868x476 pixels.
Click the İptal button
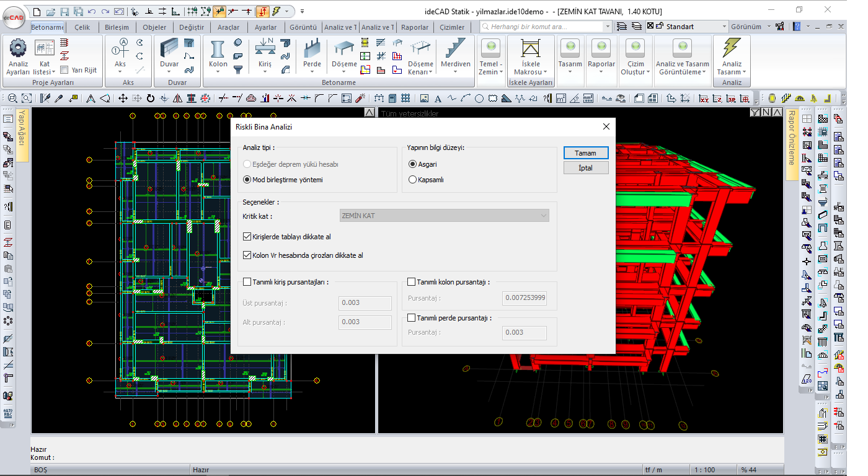click(x=586, y=168)
